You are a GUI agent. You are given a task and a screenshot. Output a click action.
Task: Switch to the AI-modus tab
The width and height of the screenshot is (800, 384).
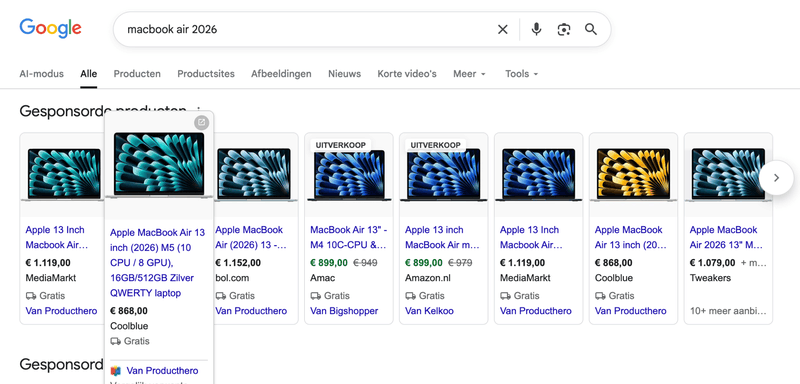[x=41, y=74]
